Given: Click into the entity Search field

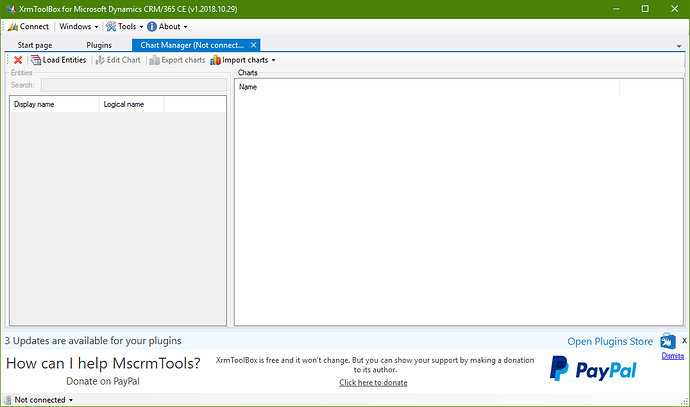Looking at the screenshot, I should pyautogui.click(x=134, y=85).
